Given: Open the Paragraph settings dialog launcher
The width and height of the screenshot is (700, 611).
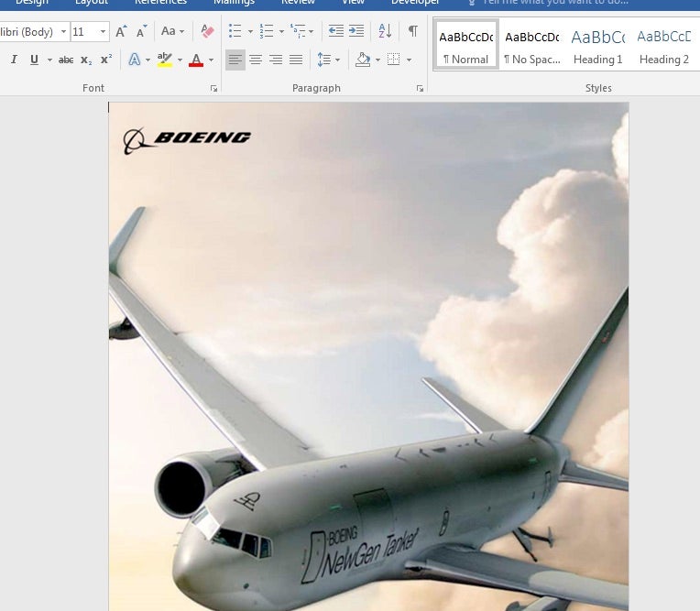Looking at the screenshot, I should click(421, 89).
